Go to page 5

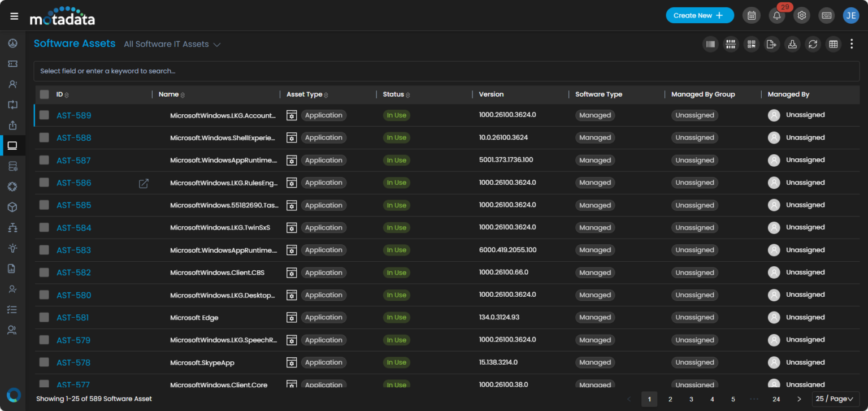(x=733, y=399)
